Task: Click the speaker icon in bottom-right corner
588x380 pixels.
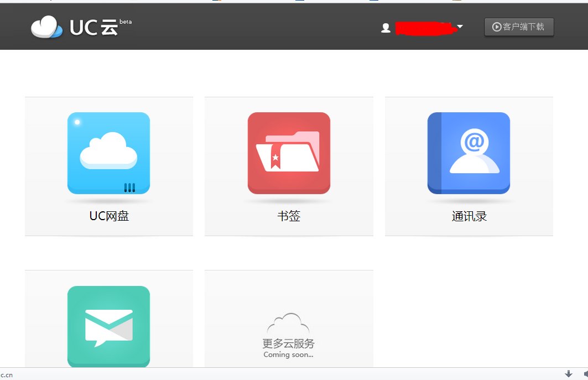Action: (585, 376)
